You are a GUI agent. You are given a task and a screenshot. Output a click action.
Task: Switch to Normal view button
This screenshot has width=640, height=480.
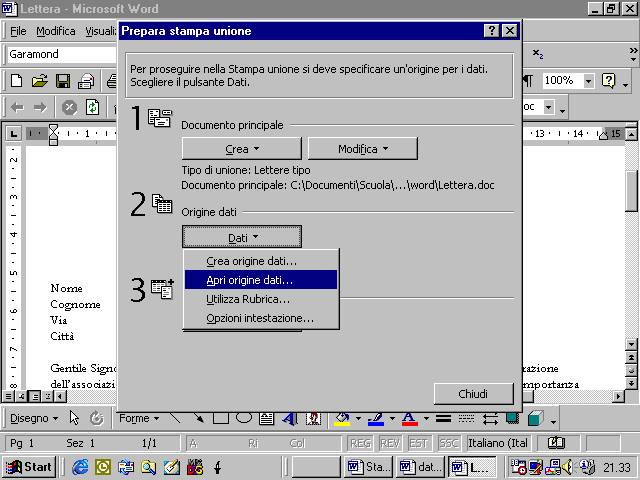pyautogui.click(x=9, y=396)
